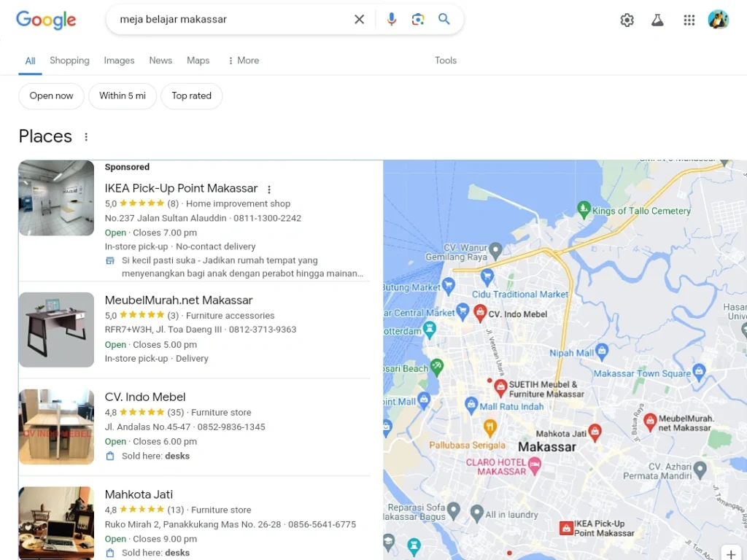This screenshot has height=560, width=747.
Task: Submit search with magnifying glass icon
Action: click(x=444, y=20)
